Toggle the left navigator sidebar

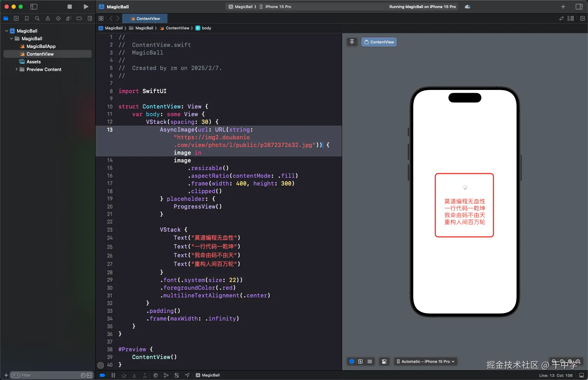pyautogui.click(x=34, y=7)
